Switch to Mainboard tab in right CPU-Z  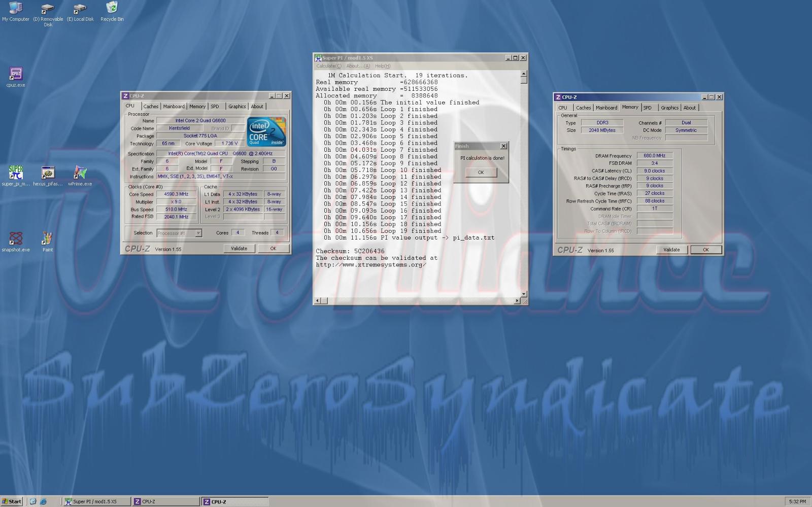(606, 108)
